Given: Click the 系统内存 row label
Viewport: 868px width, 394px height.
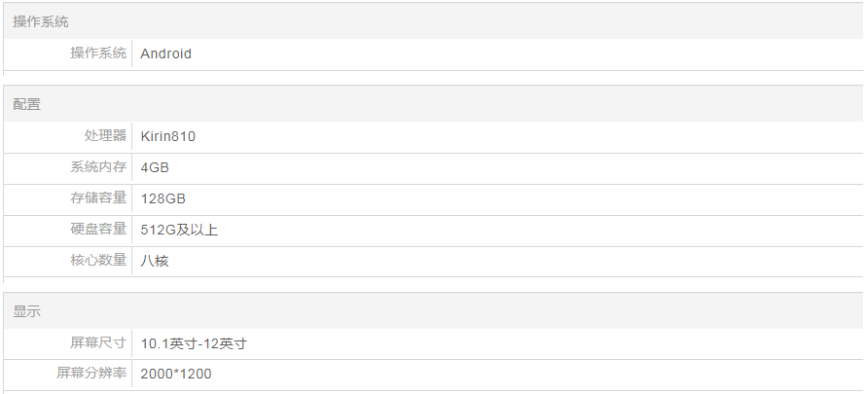Looking at the screenshot, I should tap(98, 167).
